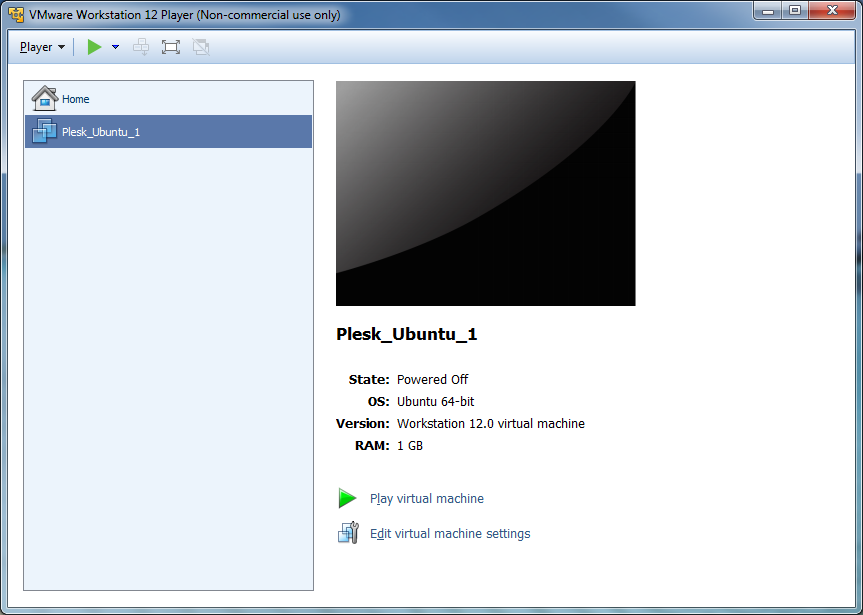Enter full screen mode from the toolbar
Viewport: 863px width, 615px height.
point(171,47)
